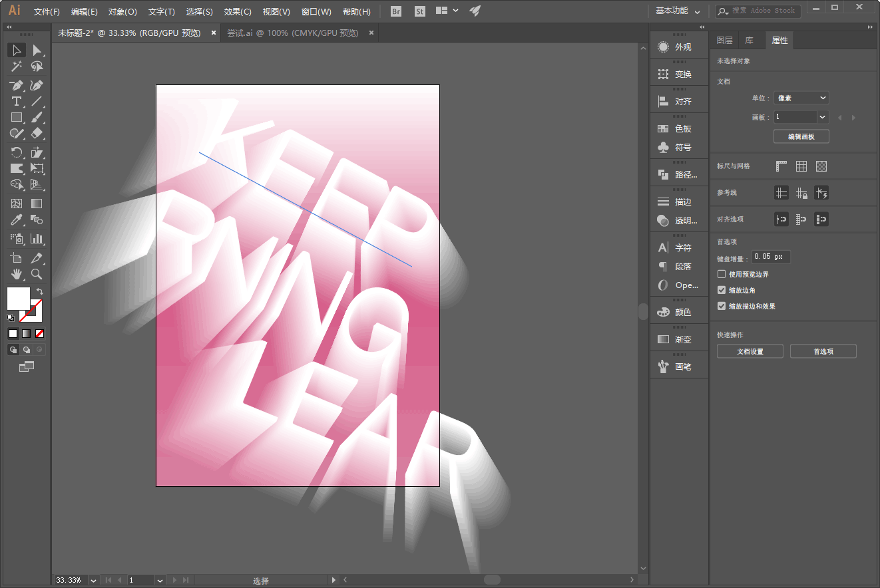Uncheck 缩放边角 checkbox
880x588 pixels.
(722, 290)
